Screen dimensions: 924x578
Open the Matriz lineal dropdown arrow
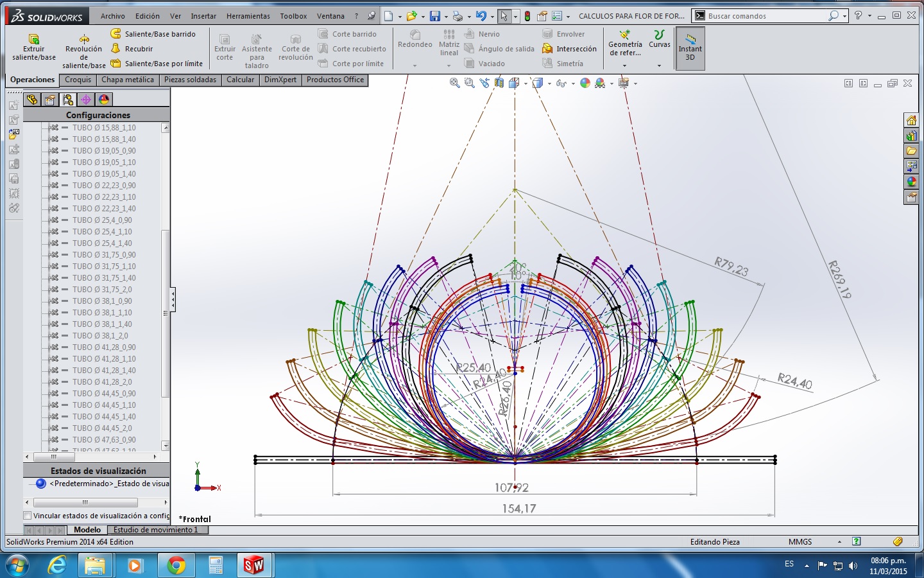449,66
